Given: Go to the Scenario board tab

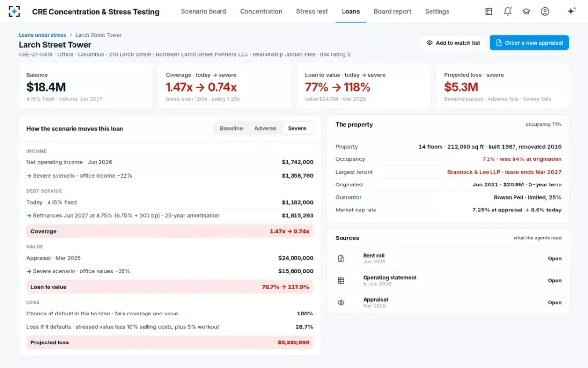Looking at the screenshot, I should click(203, 11).
